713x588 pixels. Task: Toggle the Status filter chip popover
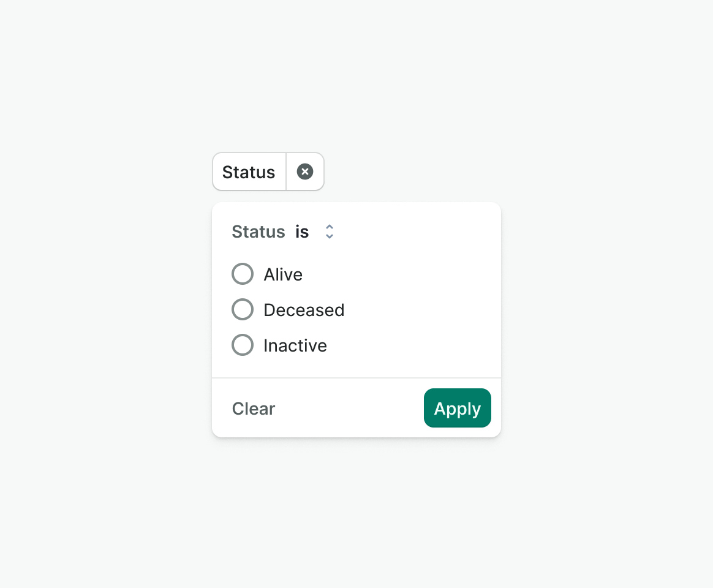pos(249,172)
